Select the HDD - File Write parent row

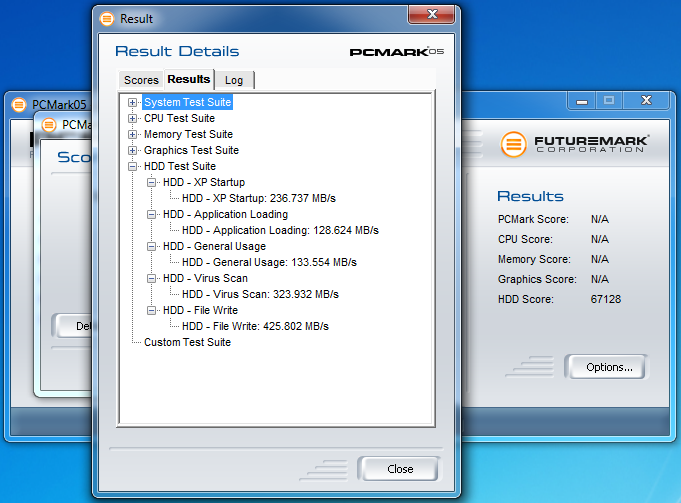pyautogui.click(x=200, y=311)
